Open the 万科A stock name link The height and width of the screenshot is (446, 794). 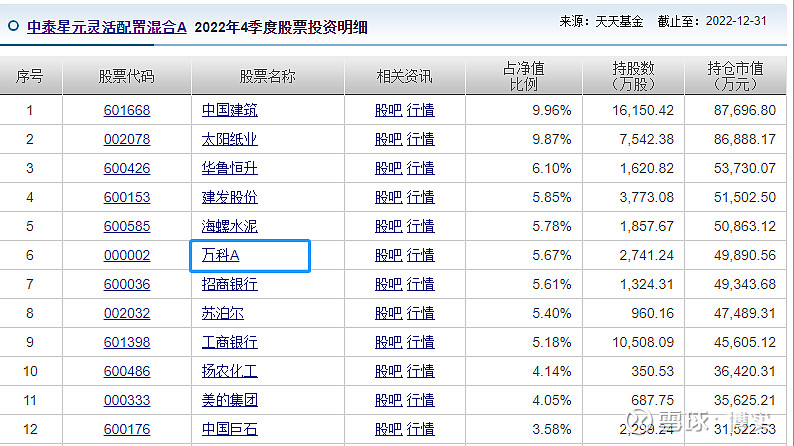(x=220, y=255)
